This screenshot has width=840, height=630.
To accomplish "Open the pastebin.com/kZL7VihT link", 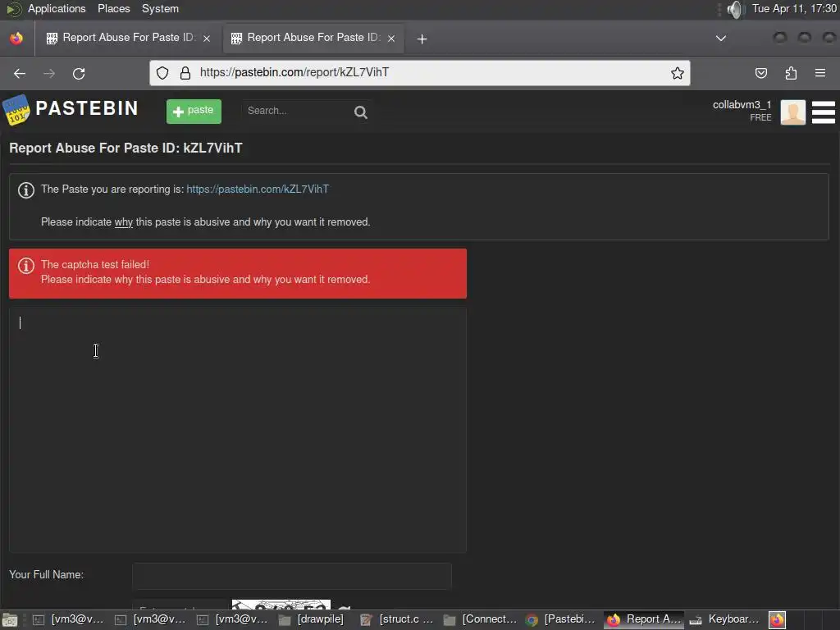I will 258,189.
